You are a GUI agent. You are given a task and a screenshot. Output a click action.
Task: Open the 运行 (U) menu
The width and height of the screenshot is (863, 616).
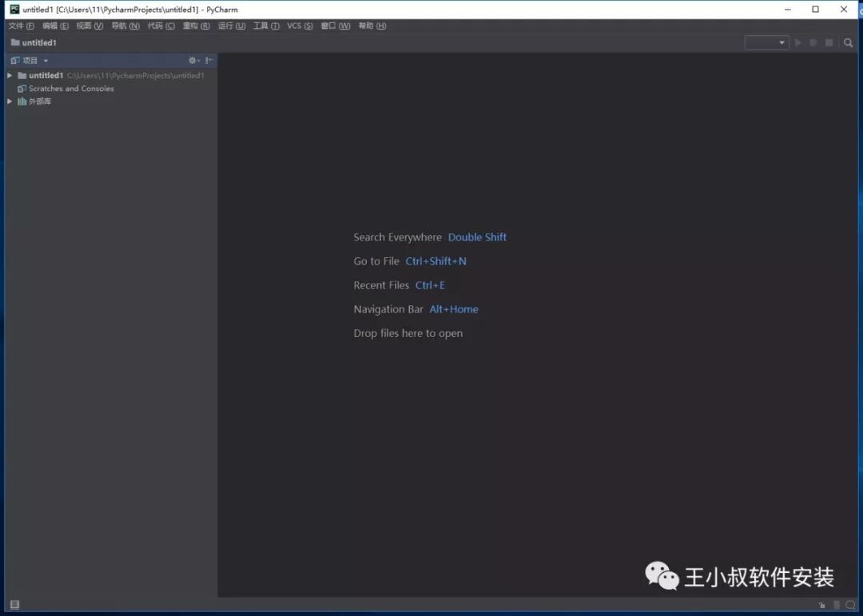(x=231, y=26)
